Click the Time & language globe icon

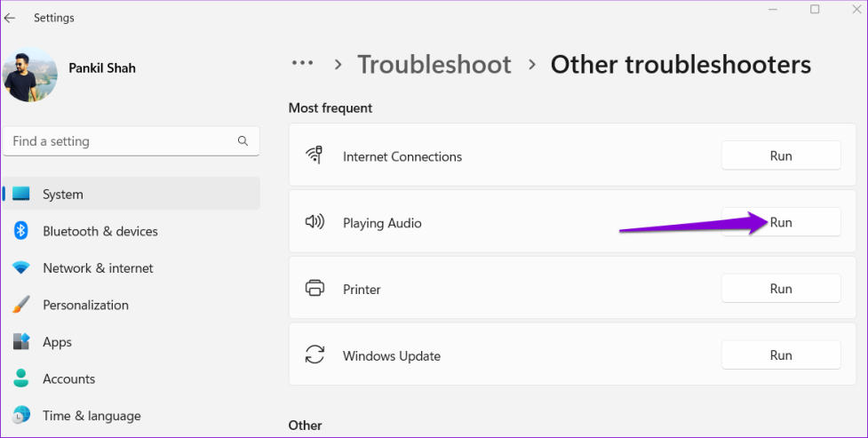[x=21, y=416]
